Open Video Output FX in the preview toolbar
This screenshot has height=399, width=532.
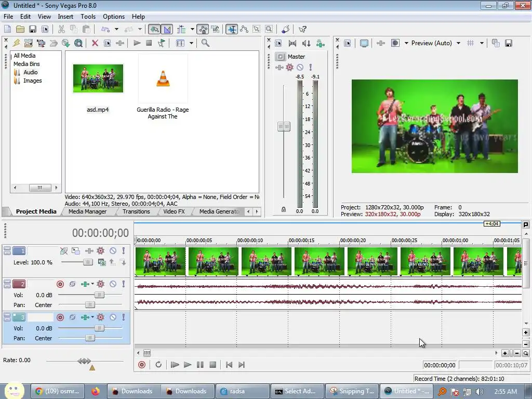click(381, 43)
